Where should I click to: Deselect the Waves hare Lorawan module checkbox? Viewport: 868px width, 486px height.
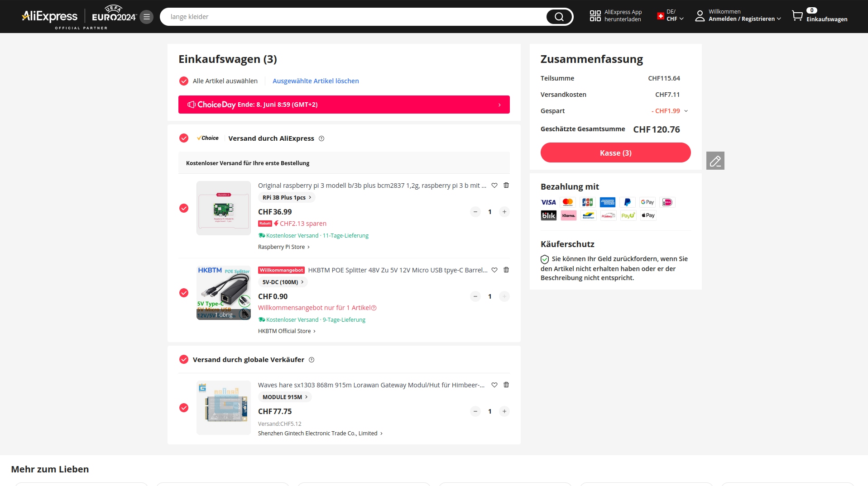[184, 408]
